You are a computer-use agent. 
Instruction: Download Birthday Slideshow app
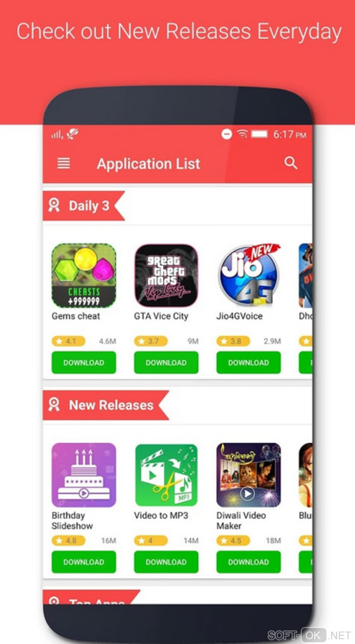point(84,562)
